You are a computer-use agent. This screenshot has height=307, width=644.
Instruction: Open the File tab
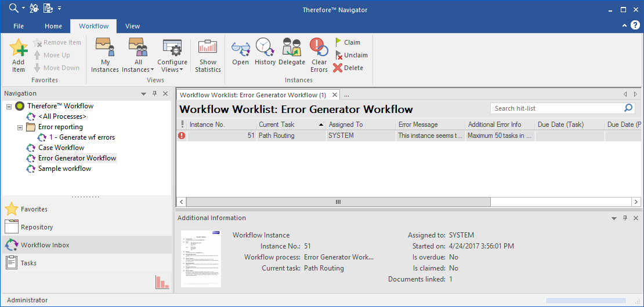pyautogui.click(x=19, y=26)
